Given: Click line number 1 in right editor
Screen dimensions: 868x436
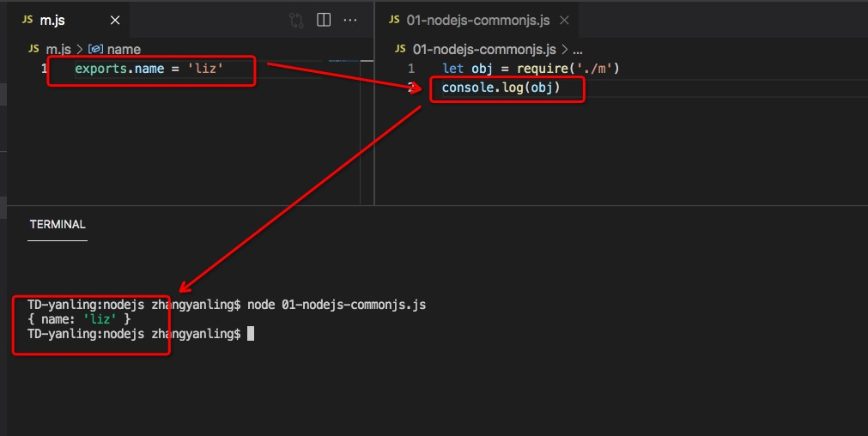Looking at the screenshot, I should coord(411,69).
